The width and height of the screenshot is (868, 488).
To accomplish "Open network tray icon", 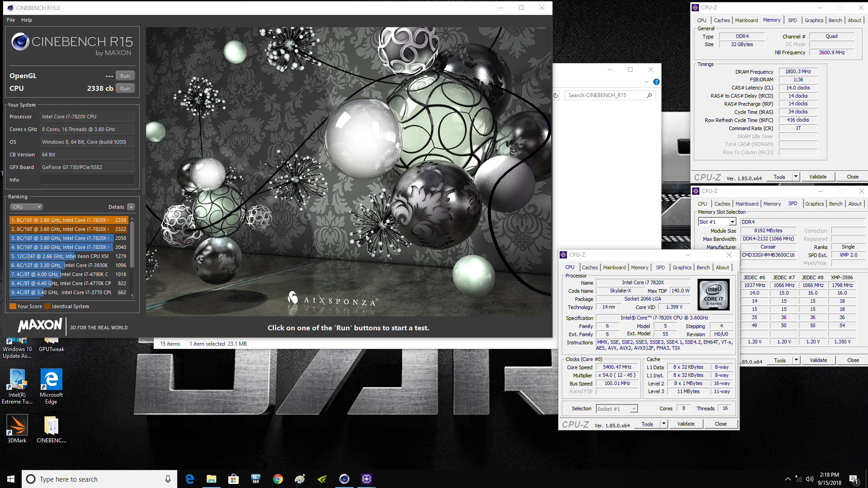I will tap(799, 479).
